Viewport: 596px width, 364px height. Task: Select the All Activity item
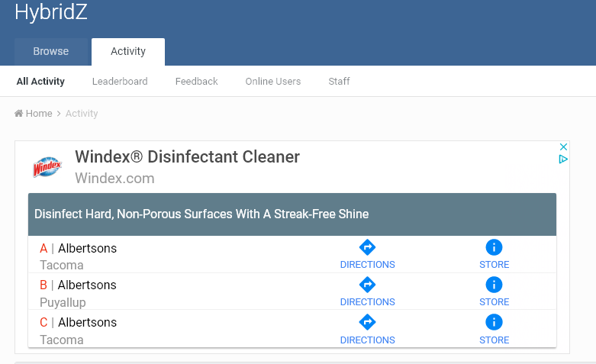tap(40, 82)
